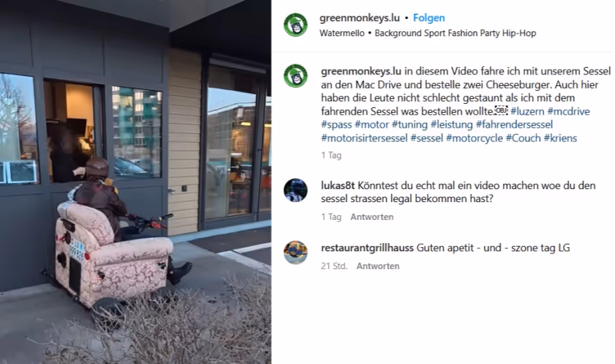
Task: Open greenmonkeys.lu username in header
Action: click(359, 18)
